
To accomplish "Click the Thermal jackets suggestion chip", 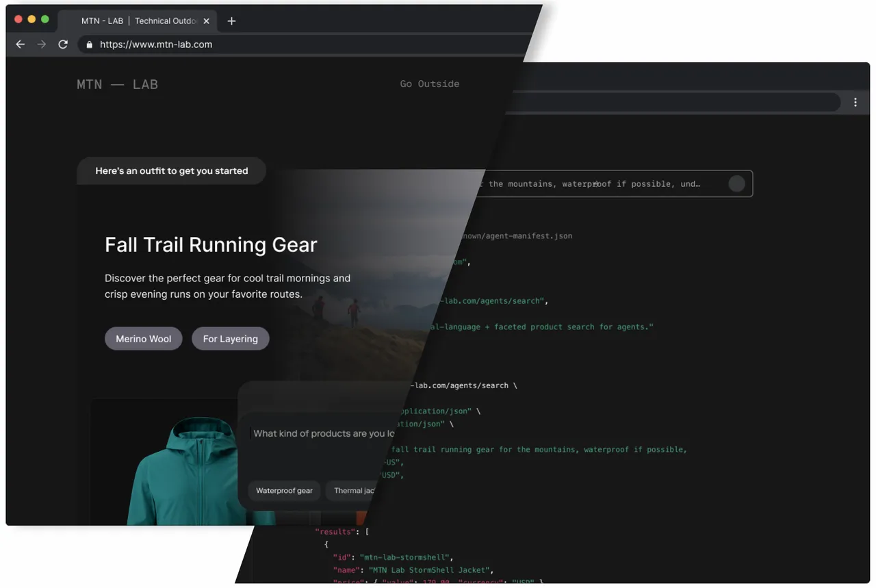I will (x=351, y=491).
